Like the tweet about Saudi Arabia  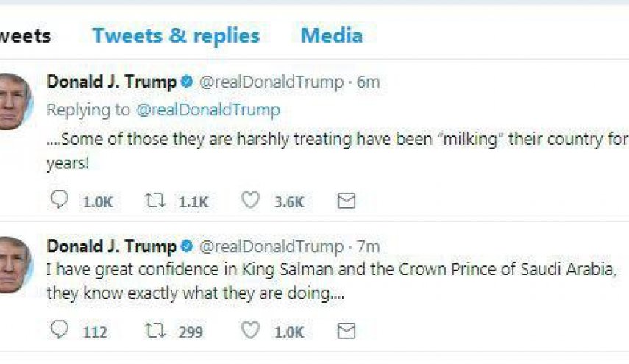click(x=250, y=330)
